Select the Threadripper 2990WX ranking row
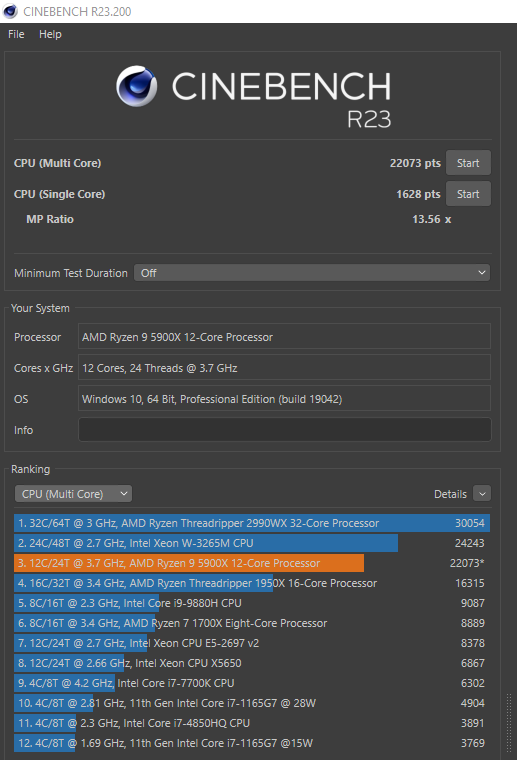 (x=252, y=523)
